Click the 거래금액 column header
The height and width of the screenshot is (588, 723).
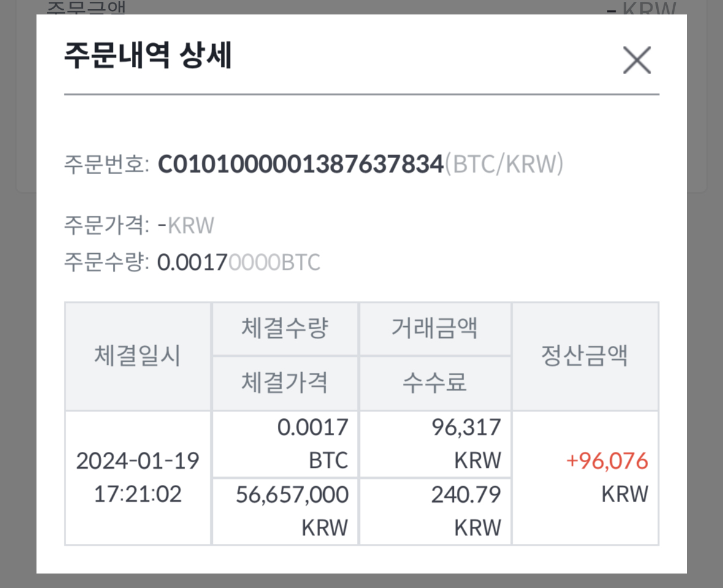tap(435, 329)
